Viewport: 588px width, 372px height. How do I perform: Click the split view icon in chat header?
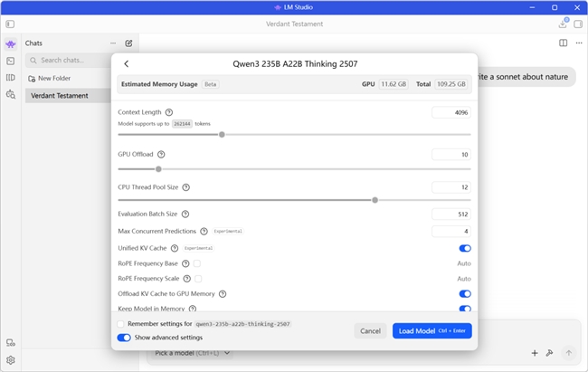point(563,43)
